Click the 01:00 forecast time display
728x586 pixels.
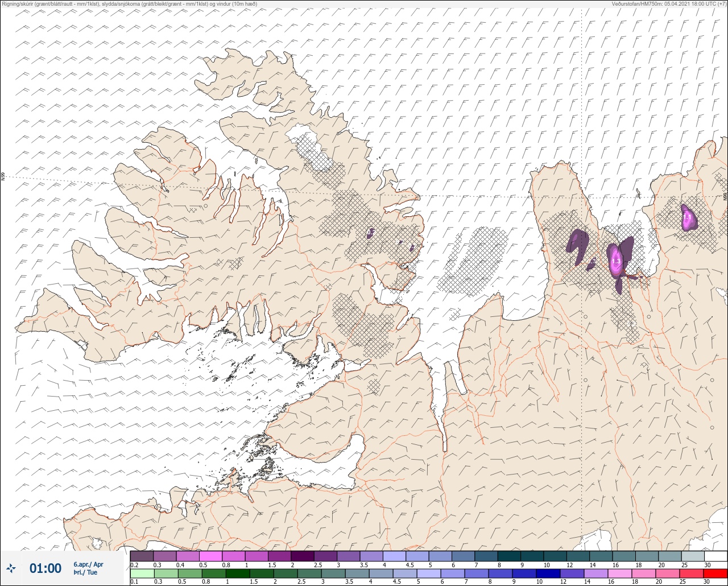[x=45, y=568]
